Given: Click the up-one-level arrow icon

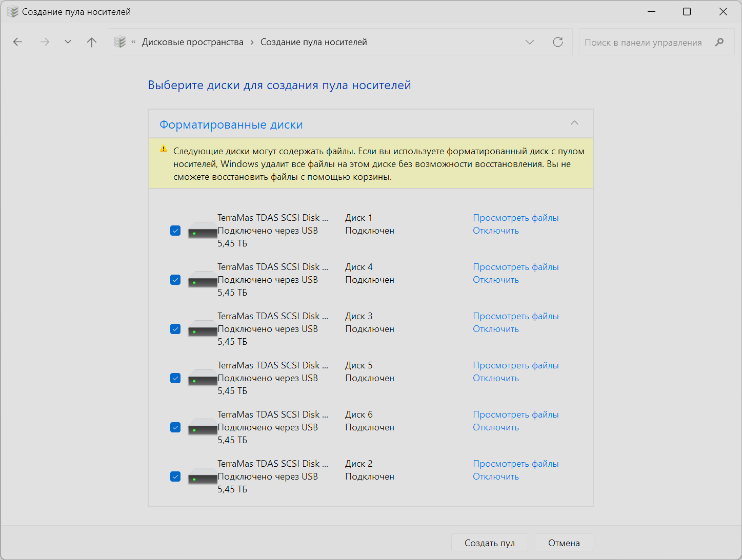Looking at the screenshot, I should pos(92,42).
